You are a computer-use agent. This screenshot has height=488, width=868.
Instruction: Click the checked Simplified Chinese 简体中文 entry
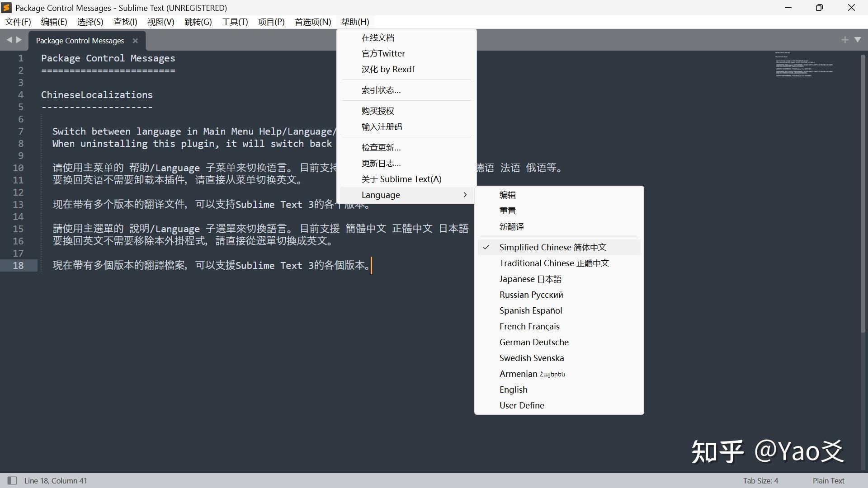553,247
